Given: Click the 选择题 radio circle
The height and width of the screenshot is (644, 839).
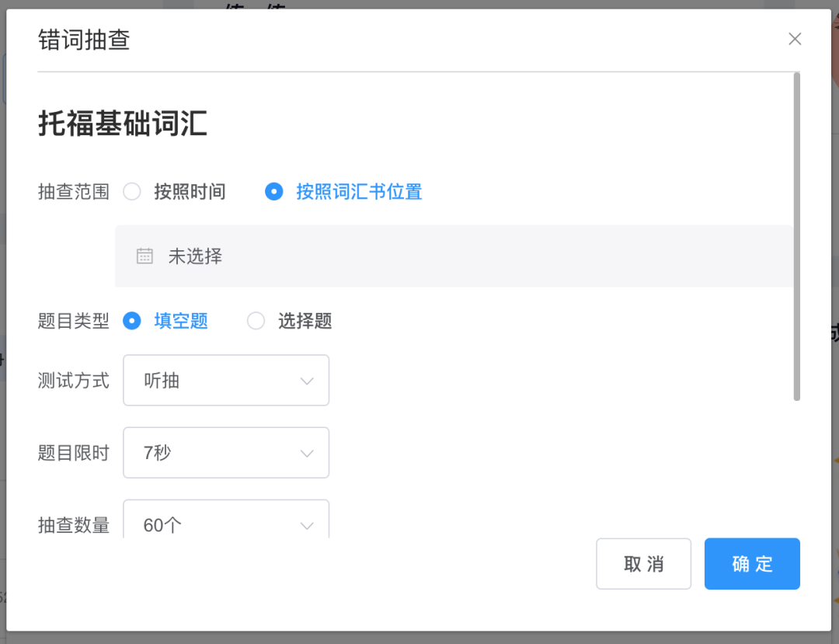Looking at the screenshot, I should tap(256, 320).
